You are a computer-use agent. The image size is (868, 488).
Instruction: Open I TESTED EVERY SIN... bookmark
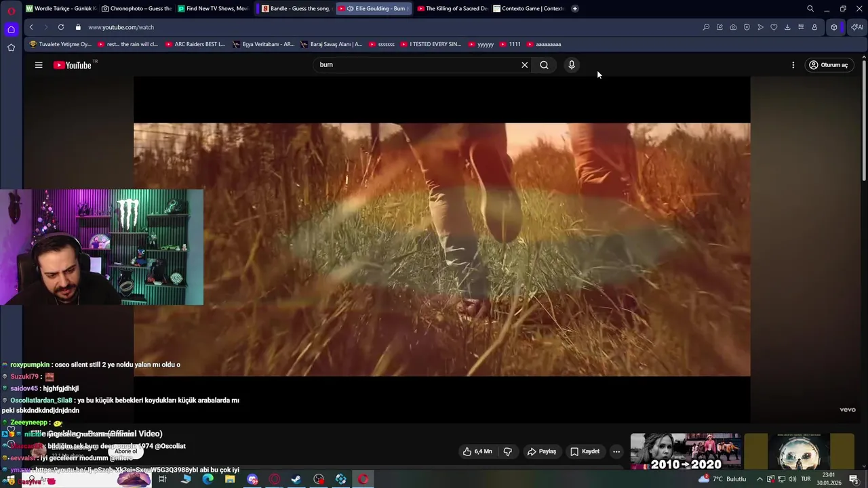coord(431,44)
